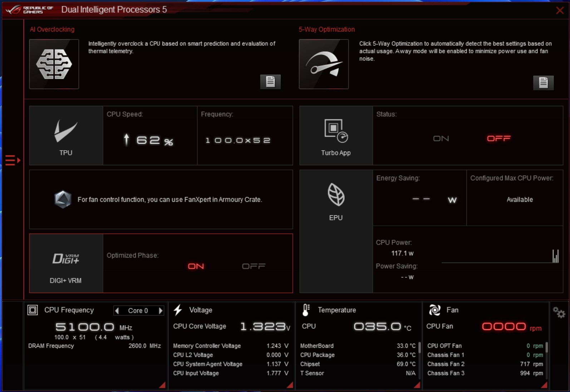
Task: Click Configured Max CPU Power Available
Action: coord(520,200)
